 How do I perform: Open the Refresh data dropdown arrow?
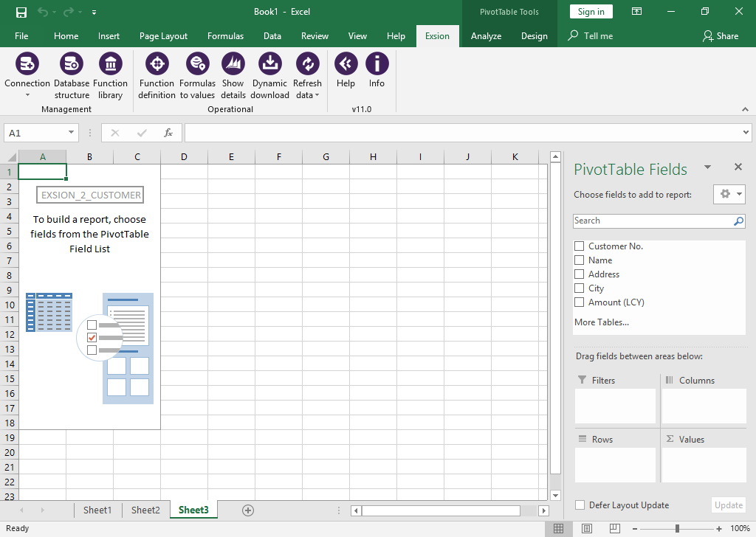tap(317, 95)
